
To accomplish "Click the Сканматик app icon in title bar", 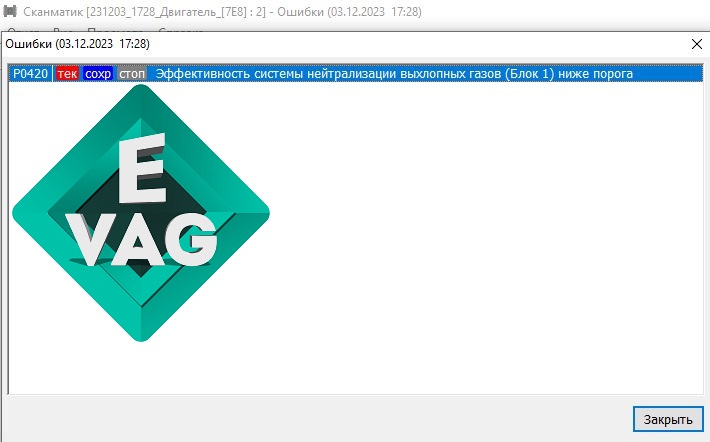I will coord(10,11).
